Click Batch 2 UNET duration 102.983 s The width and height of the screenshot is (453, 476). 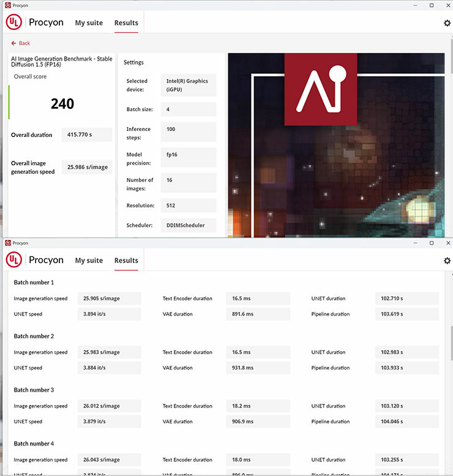coord(407,352)
